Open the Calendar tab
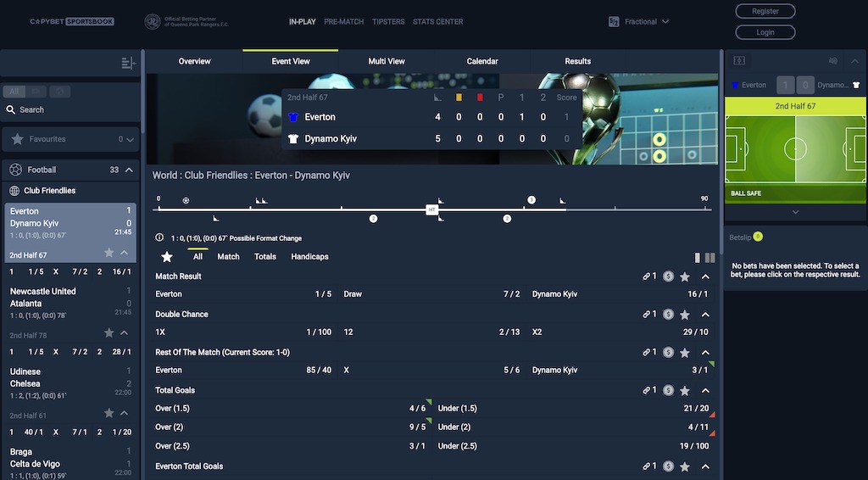 click(482, 61)
